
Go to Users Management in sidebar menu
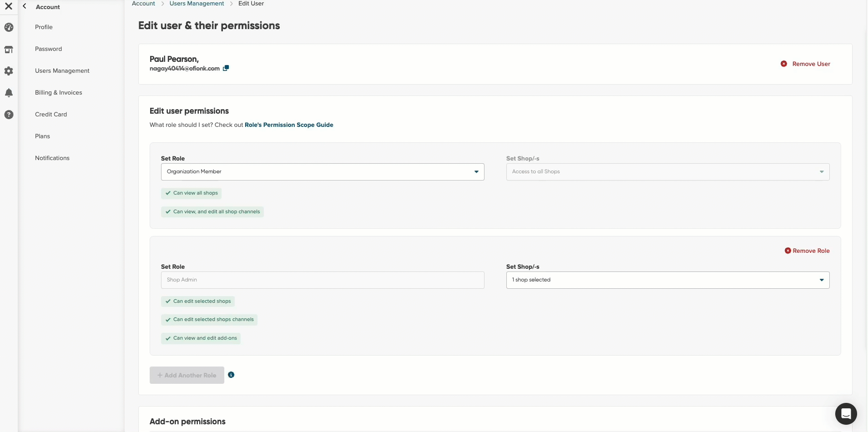click(62, 71)
